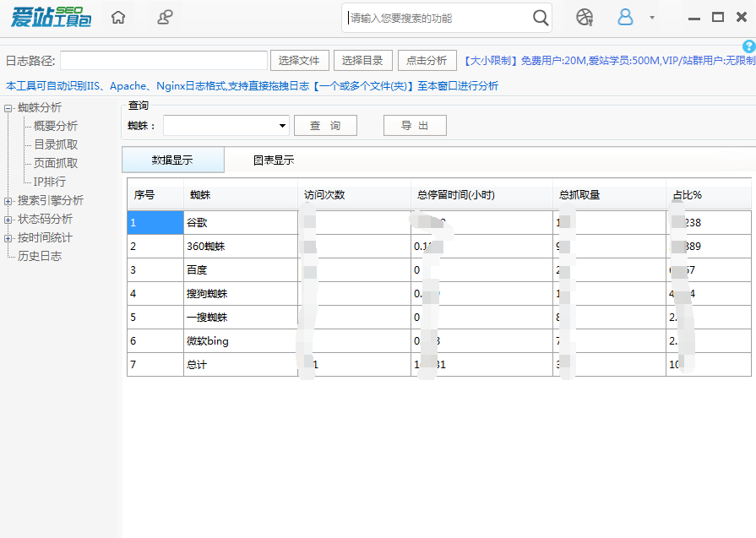
Task: Select IP排行 in the tree
Action: [x=49, y=182]
